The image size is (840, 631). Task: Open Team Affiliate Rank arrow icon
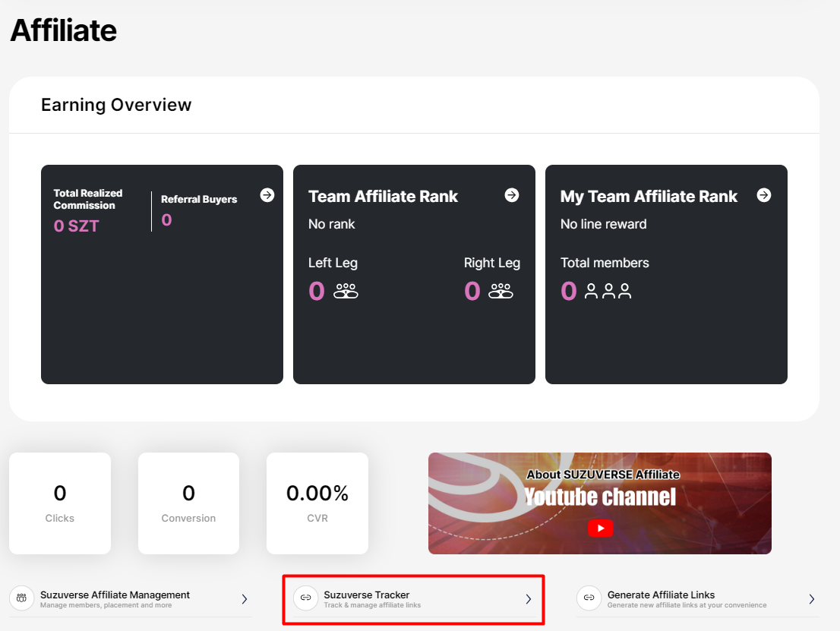point(512,195)
